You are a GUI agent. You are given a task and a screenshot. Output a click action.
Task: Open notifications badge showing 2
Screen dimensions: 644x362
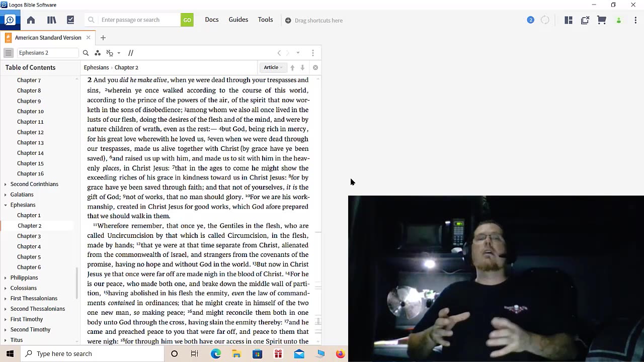tap(530, 20)
